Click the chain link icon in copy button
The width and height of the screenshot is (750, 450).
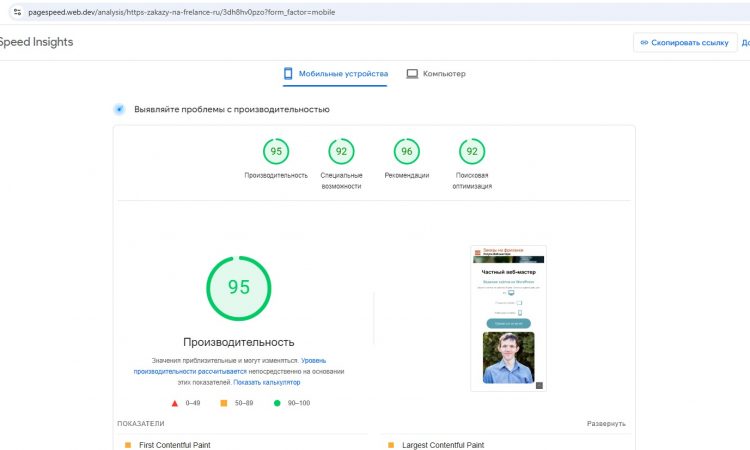[x=644, y=43]
